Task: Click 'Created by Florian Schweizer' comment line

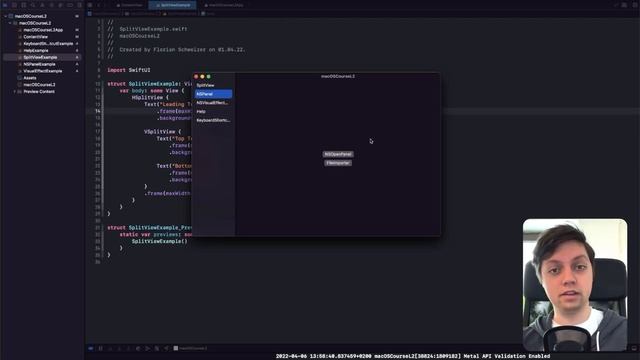Action: [x=176, y=49]
